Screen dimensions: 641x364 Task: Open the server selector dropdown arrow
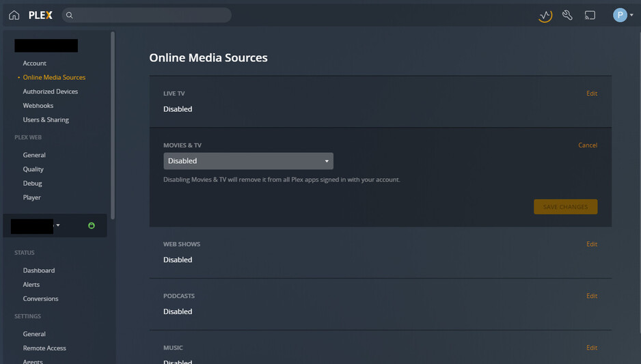point(58,225)
